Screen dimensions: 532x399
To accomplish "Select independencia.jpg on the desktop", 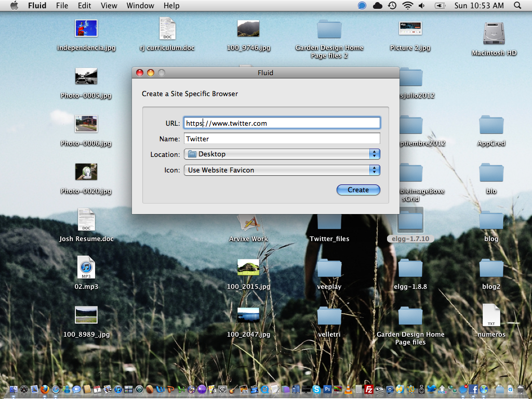I will (86, 28).
